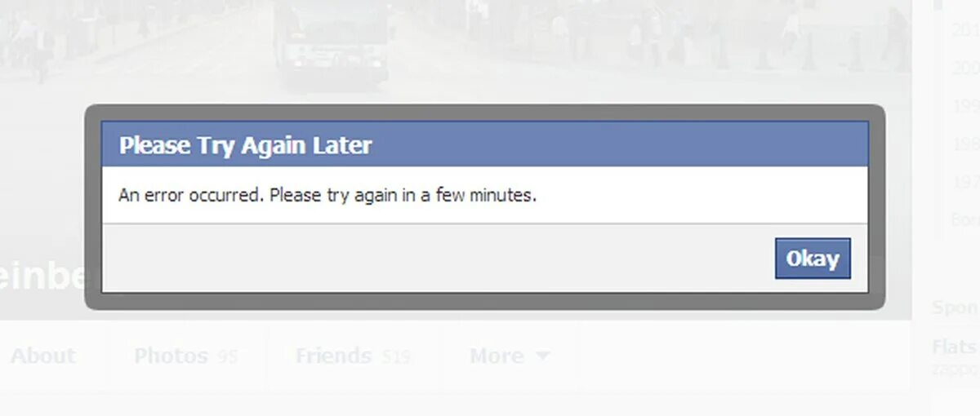Expand the More dropdown menu
This screenshot has height=416, width=980.
[x=510, y=356]
